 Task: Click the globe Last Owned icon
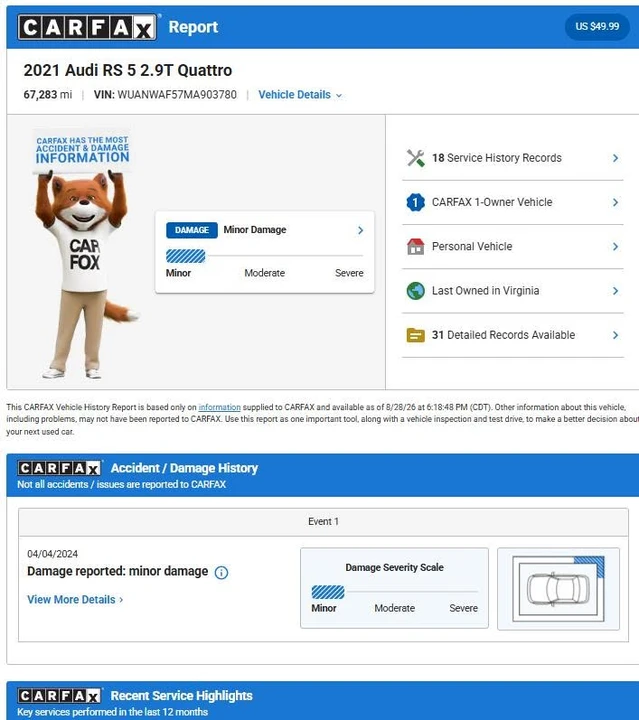415,291
